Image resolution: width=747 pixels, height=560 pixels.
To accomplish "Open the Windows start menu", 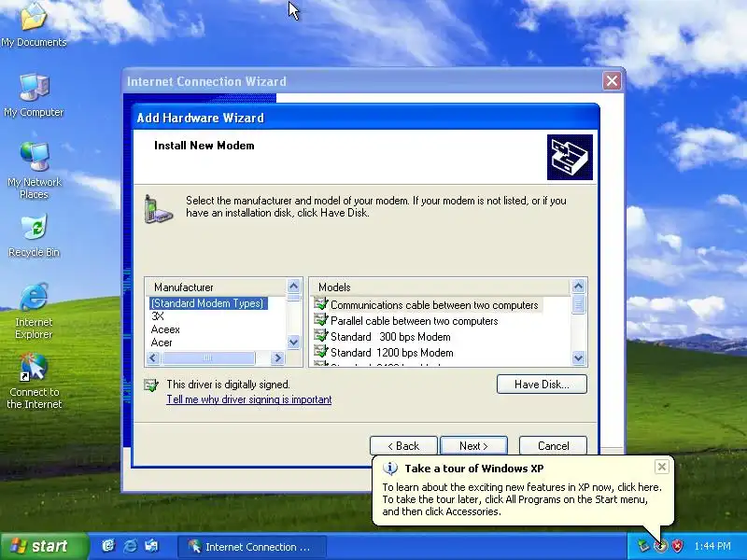I will 44,546.
